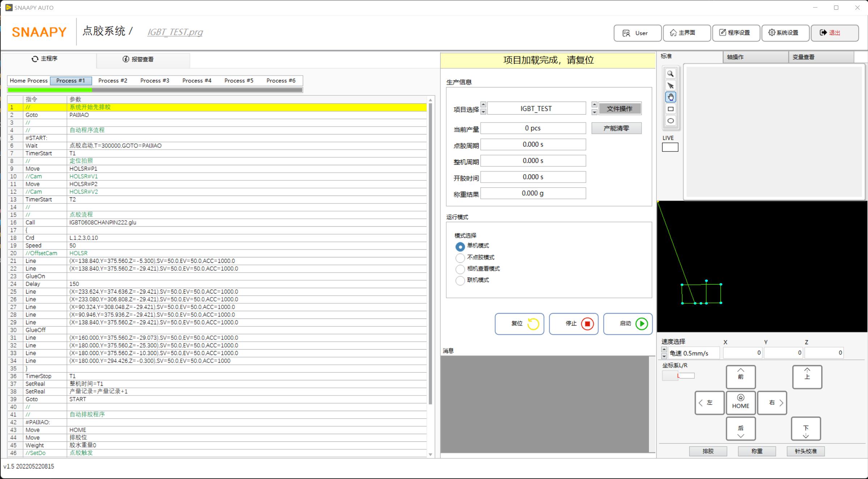868x479 pixels.
Task: Select 不点胶模式 radio option
Action: tap(460, 258)
